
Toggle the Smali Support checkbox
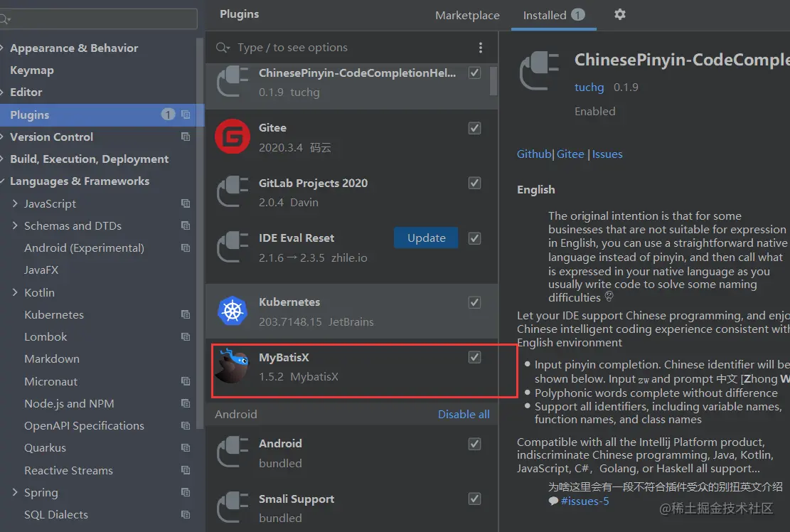474,499
